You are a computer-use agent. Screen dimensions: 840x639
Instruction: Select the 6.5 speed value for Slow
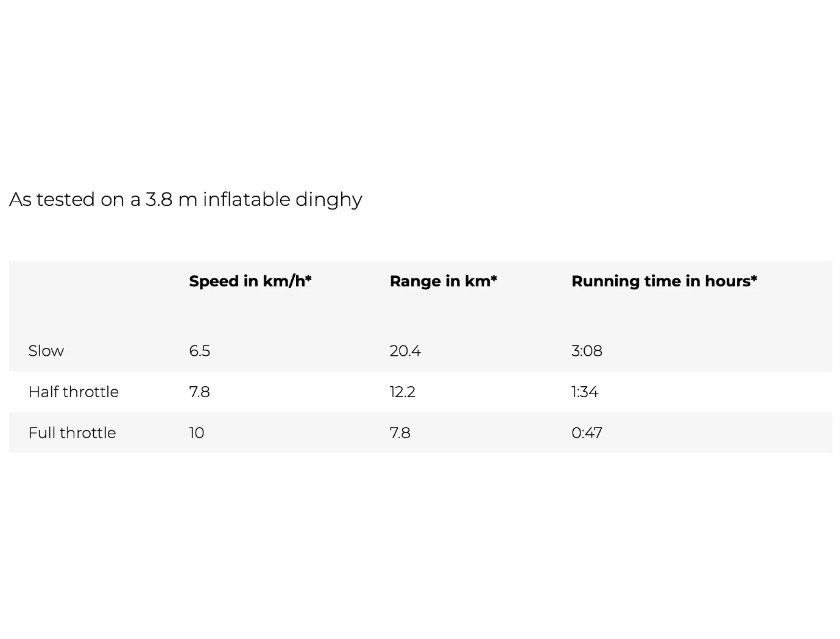tap(200, 351)
